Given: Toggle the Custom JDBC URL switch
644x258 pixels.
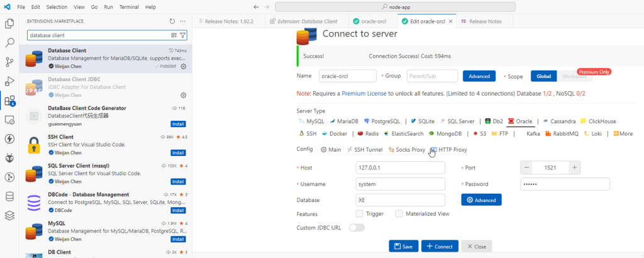Looking at the screenshot, I should (x=357, y=227).
